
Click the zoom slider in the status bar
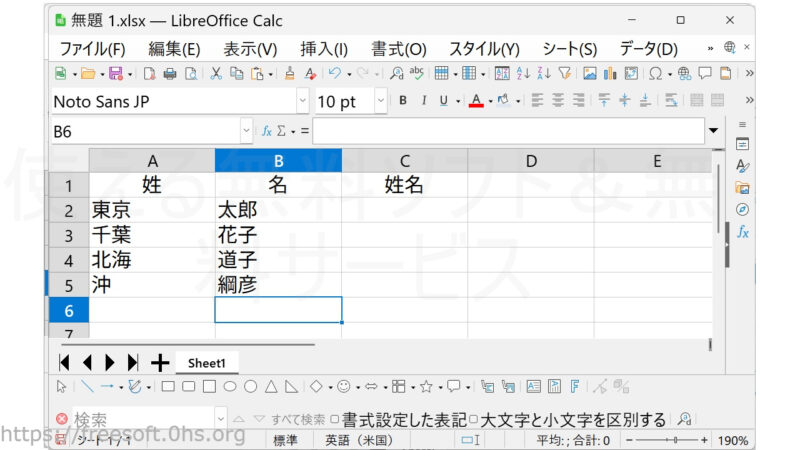[675, 440]
